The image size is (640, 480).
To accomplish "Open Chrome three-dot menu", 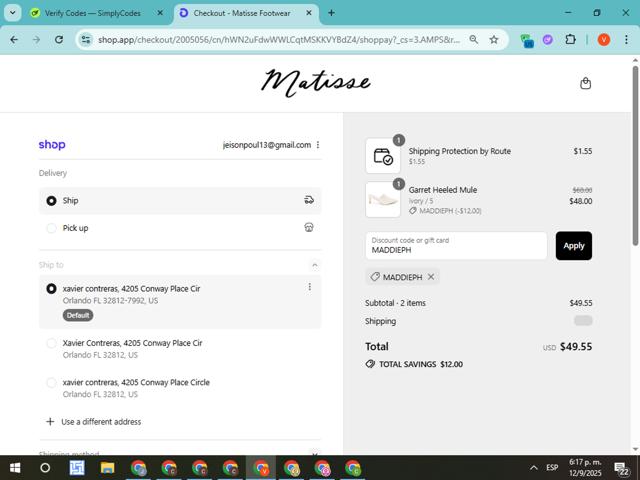I will (x=626, y=40).
